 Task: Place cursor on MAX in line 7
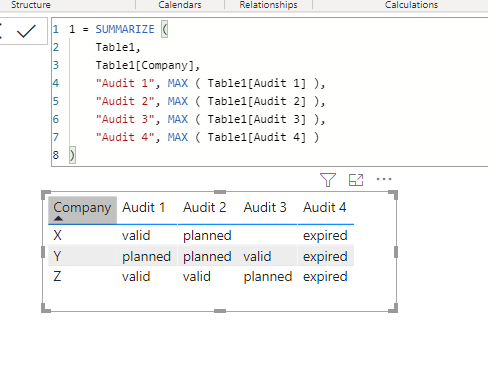(178, 137)
